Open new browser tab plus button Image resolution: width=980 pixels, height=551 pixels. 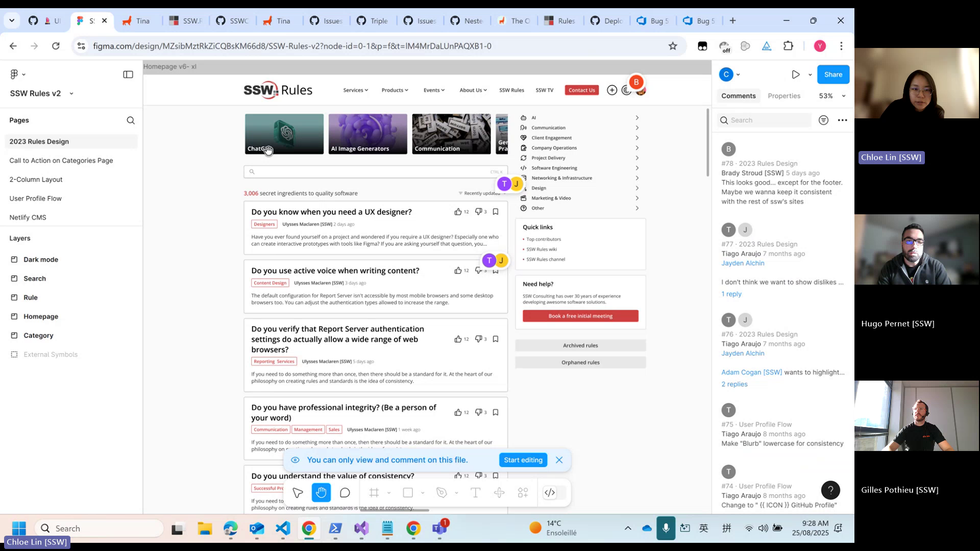[x=733, y=21]
